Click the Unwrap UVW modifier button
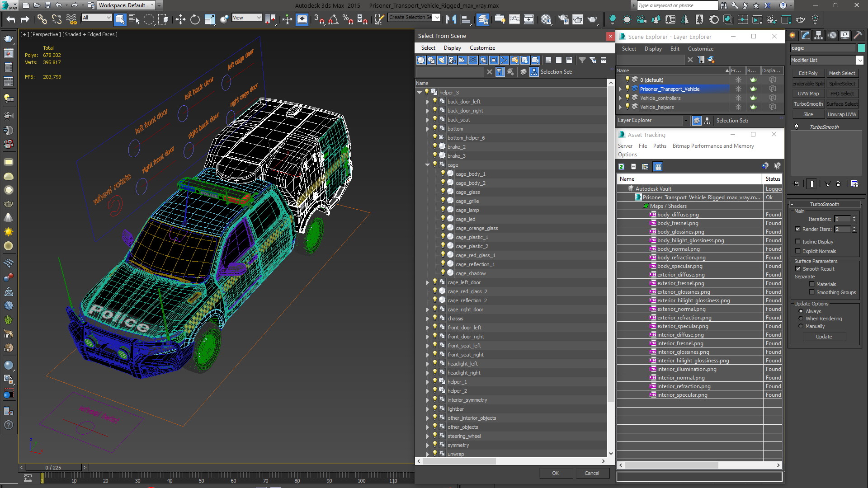The image size is (868, 488). coord(842,114)
